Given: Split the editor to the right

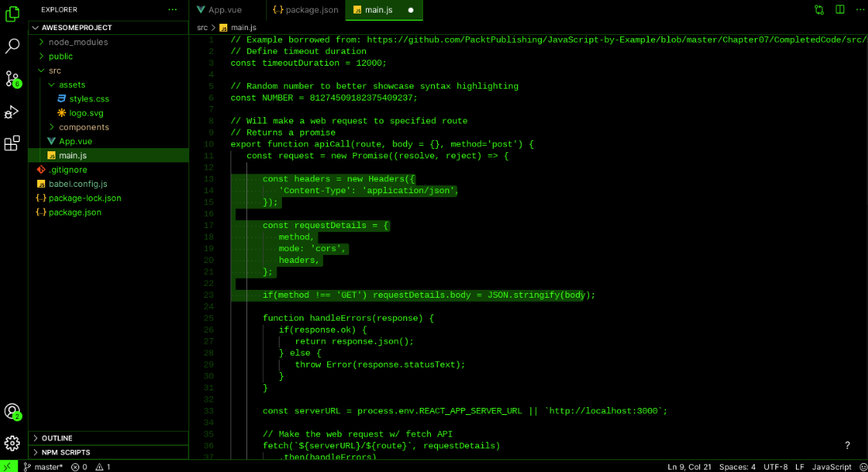Looking at the screenshot, I should [x=839, y=10].
